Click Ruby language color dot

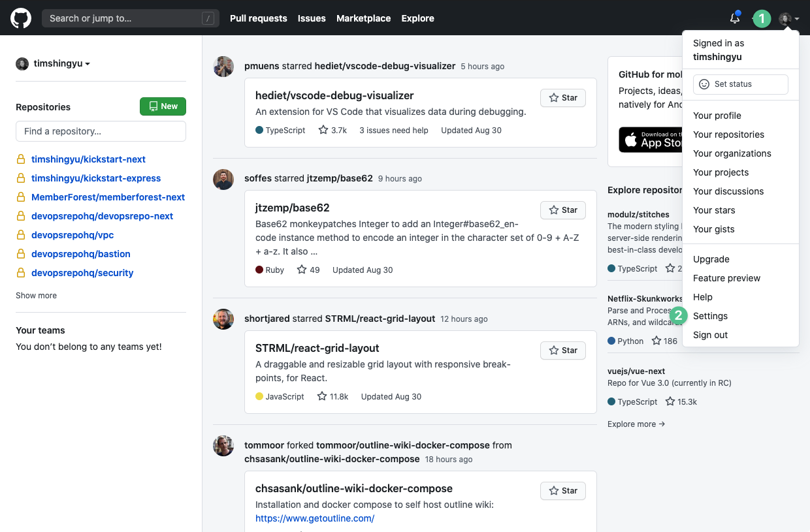coord(259,270)
